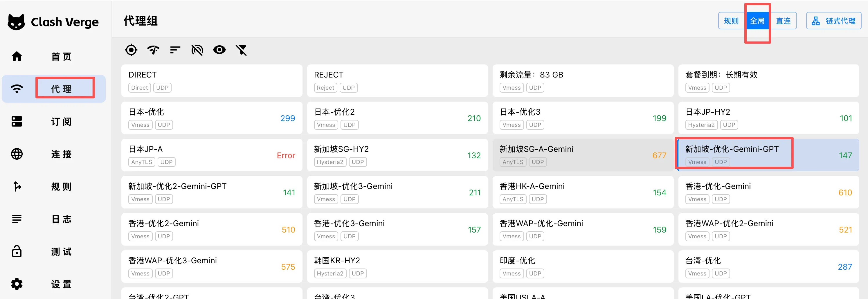
Task: Open the 链式代理 chain proxy button
Action: coord(833,21)
